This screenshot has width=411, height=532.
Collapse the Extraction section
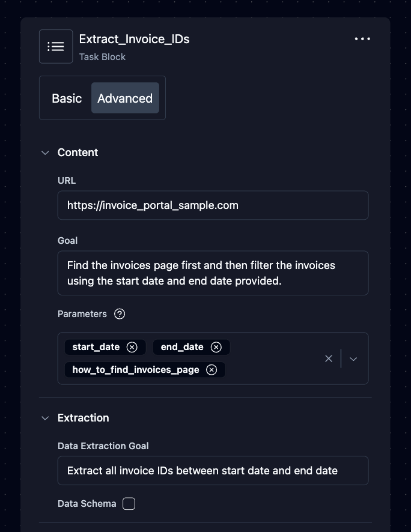45,418
